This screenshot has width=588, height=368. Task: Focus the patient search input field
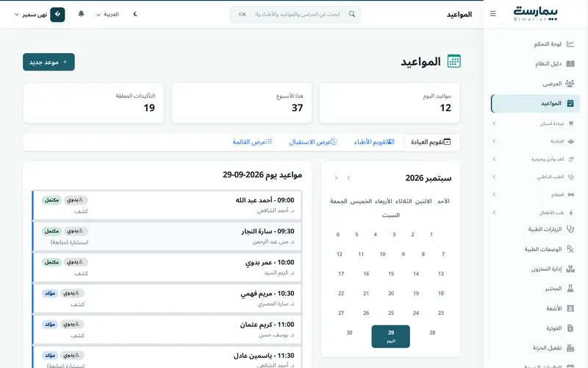coord(295,14)
